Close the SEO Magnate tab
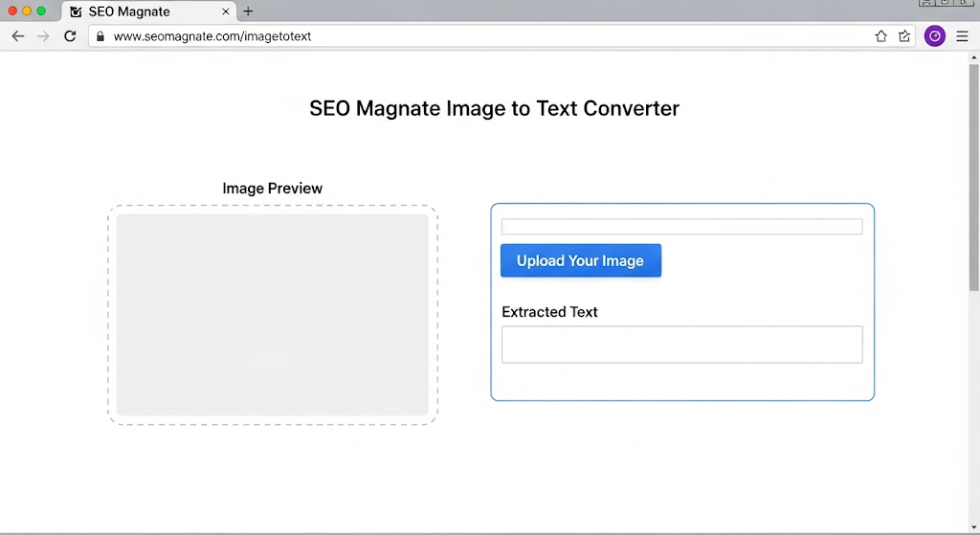This screenshot has height=535, width=980. (226, 11)
